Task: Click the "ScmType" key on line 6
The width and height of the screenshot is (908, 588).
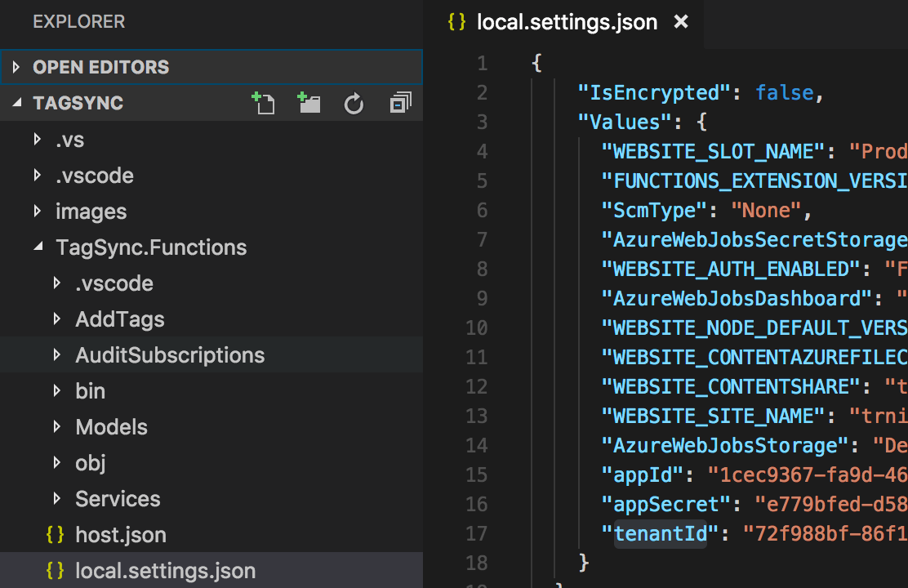Action: 654,210
